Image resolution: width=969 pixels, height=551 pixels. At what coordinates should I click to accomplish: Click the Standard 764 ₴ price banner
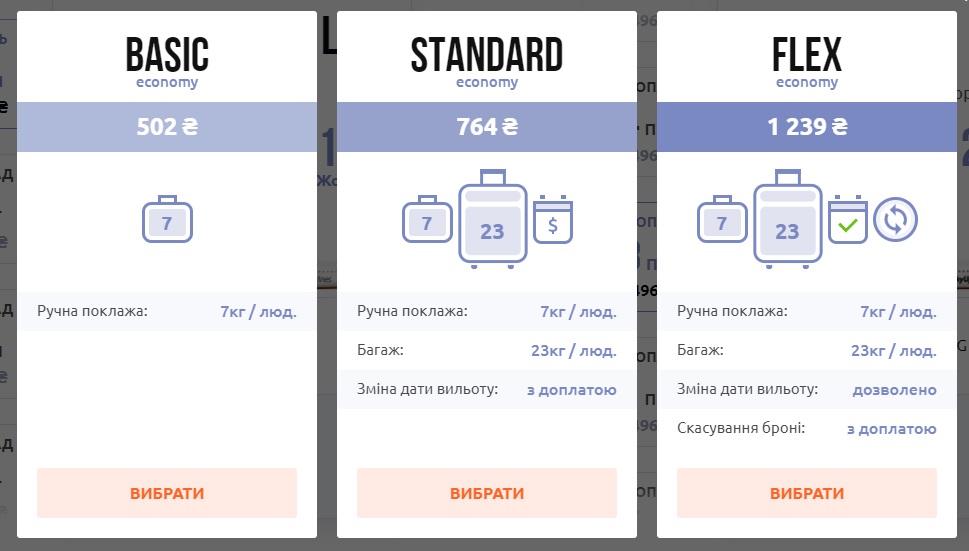coord(487,127)
